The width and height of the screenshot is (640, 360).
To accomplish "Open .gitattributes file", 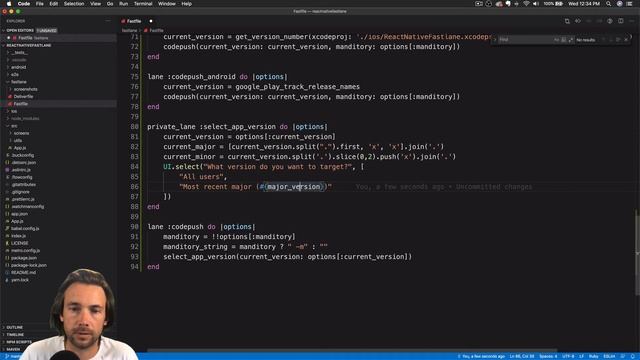I will tap(23, 185).
